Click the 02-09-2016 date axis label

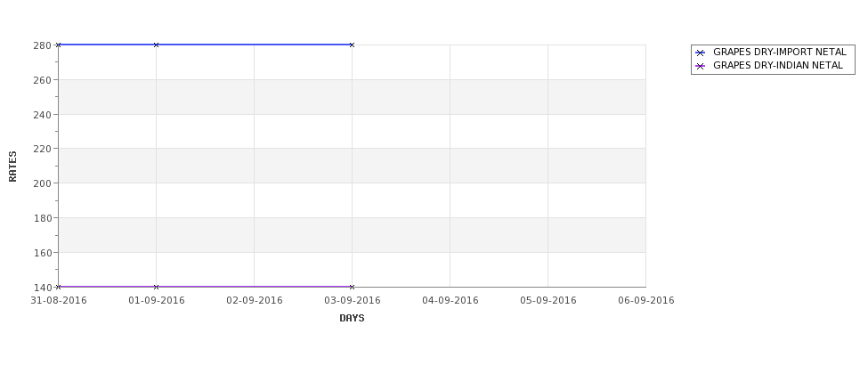(x=254, y=301)
